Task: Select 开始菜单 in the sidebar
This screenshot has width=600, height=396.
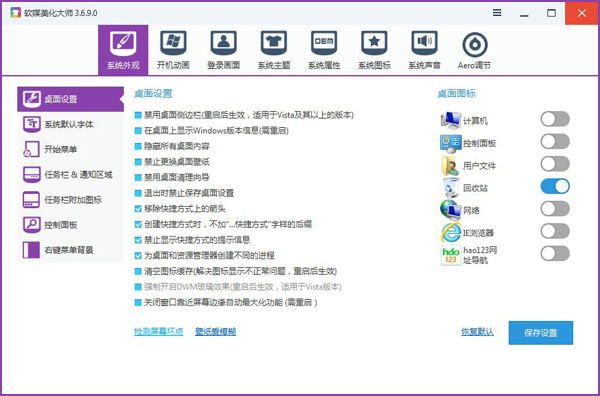Action: (70, 149)
